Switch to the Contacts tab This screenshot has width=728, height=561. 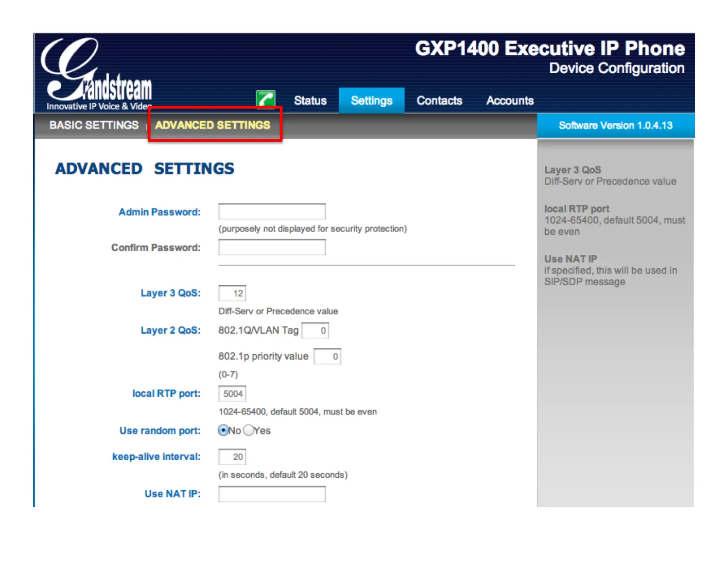(x=439, y=100)
